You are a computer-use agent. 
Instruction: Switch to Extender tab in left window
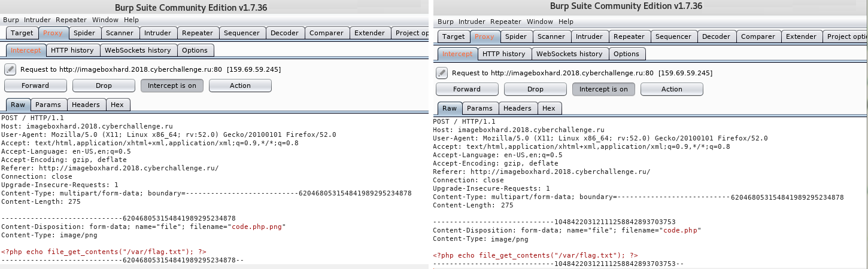pos(369,33)
